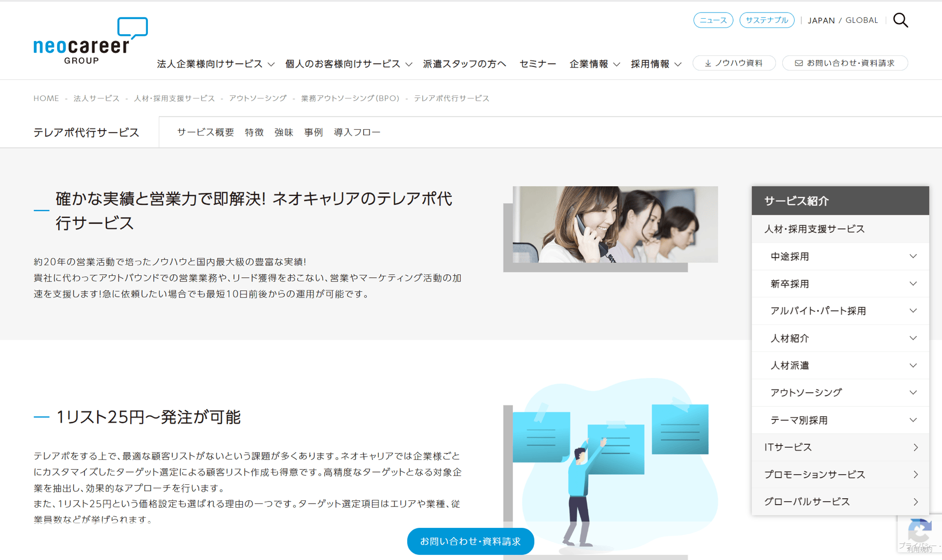Click the reCAPTCHA badge icon

click(920, 533)
